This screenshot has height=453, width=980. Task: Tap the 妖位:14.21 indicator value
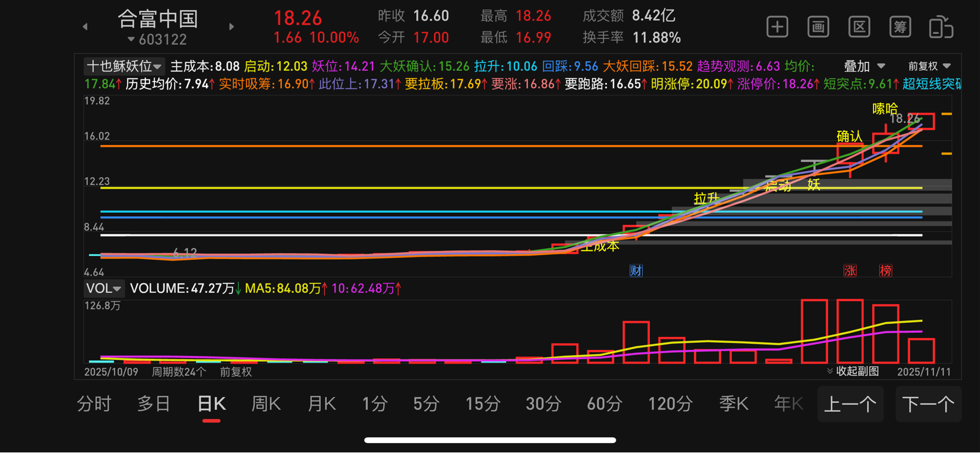(343, 67)
